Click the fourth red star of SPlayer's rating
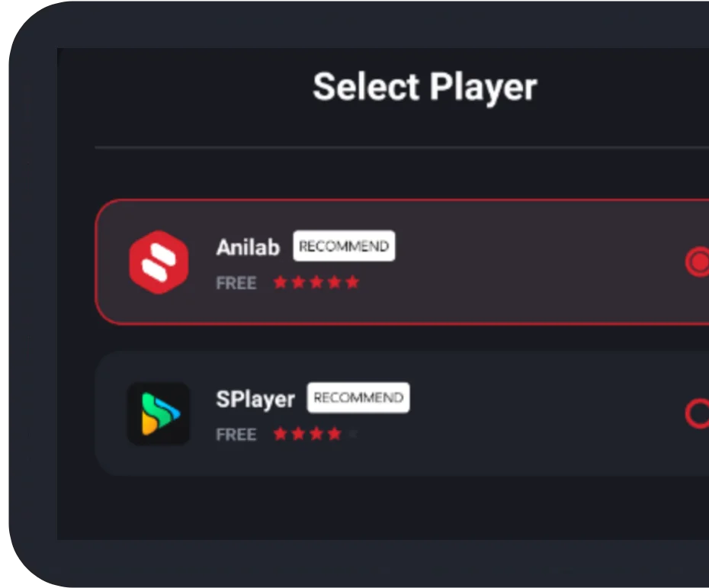Screen dimensions: 709x588 point(334,434)
